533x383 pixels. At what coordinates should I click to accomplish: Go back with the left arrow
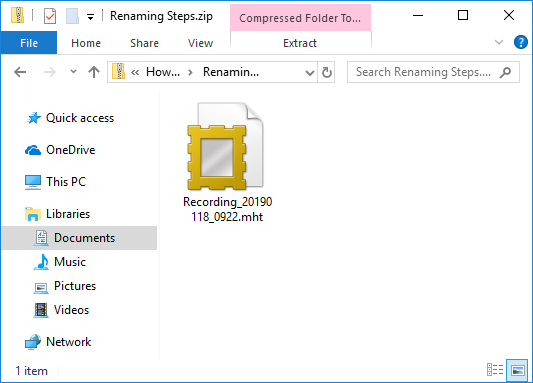tap(20, 72)
